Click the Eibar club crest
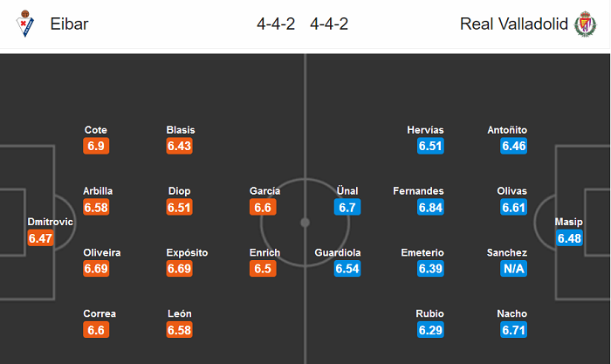 24,24
